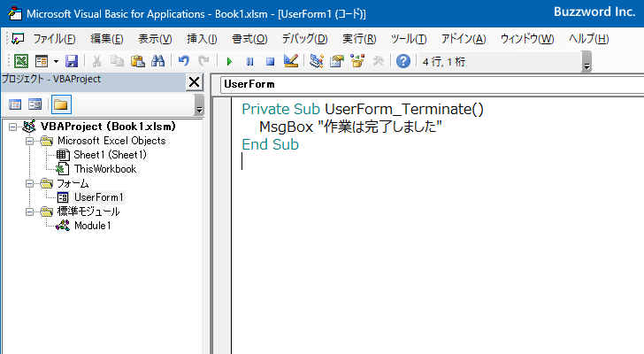Open the 挿入(I) menu
Viewport: 644px width, 354px height.
(x=202, y=39)
